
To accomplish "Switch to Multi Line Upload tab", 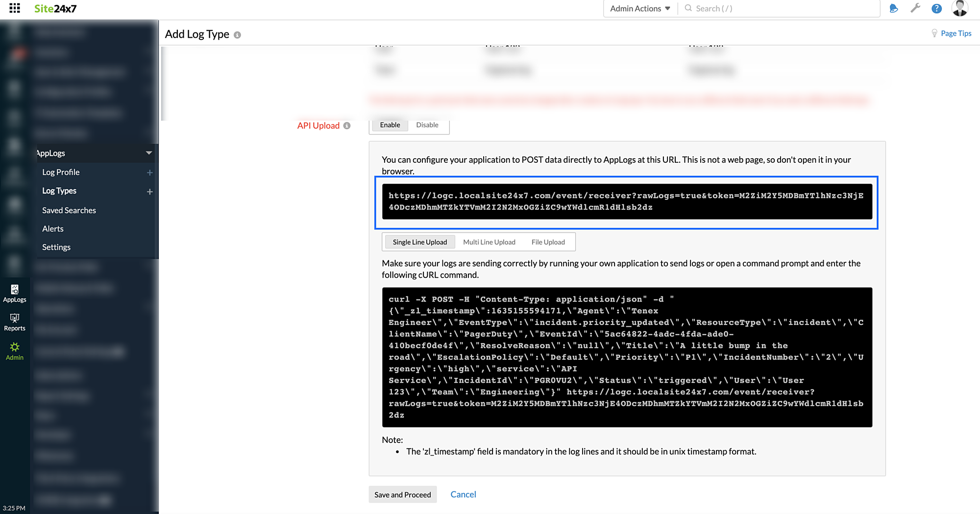I will coord(489,242).
